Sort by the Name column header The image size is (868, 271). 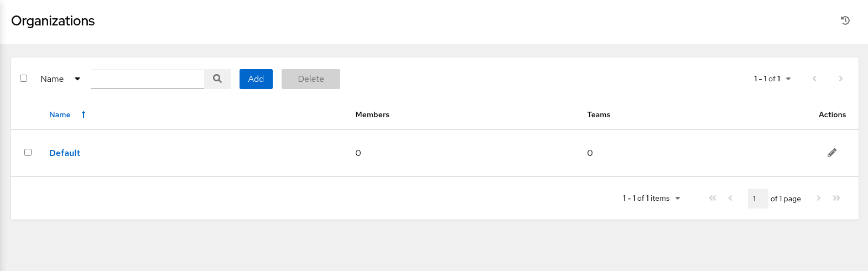click(60, 114)
